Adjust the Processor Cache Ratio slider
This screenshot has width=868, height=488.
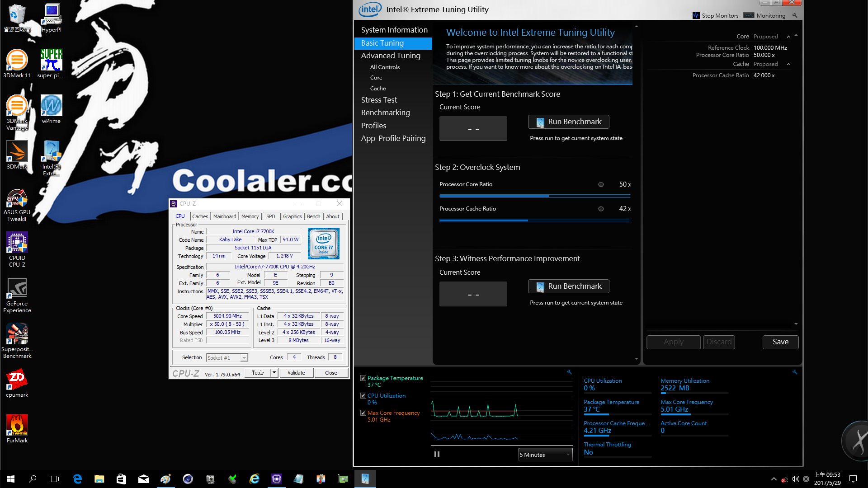[x=535, y=221]
